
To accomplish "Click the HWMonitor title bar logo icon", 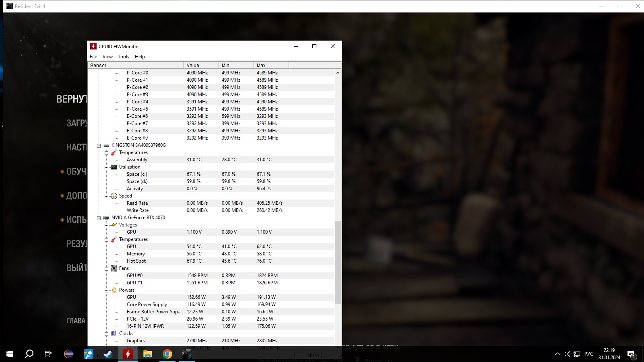I will tap(93, 46).
